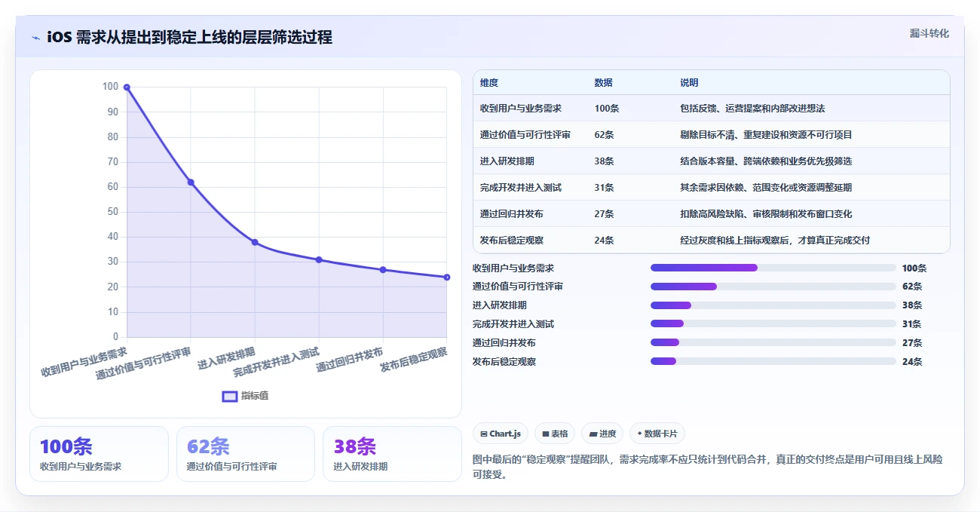
Task: Click the 收到用户与业务需求 progress bar
Action: [x=773, y=268]
